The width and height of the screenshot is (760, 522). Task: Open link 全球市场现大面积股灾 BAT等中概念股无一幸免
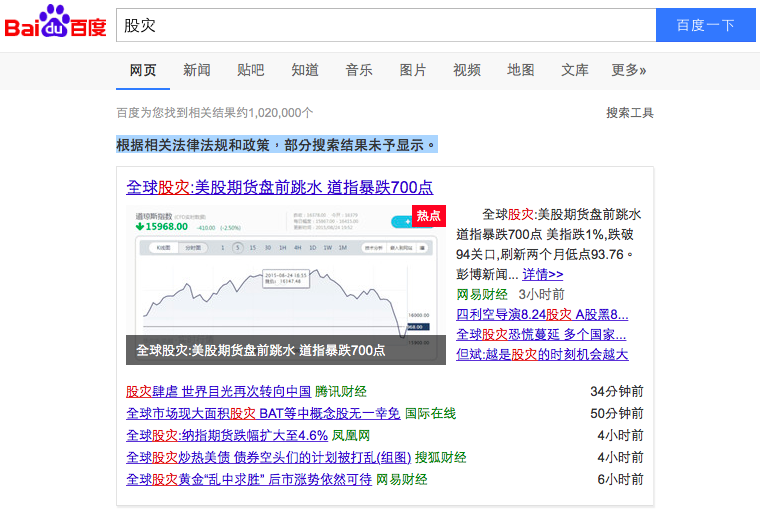263,413
